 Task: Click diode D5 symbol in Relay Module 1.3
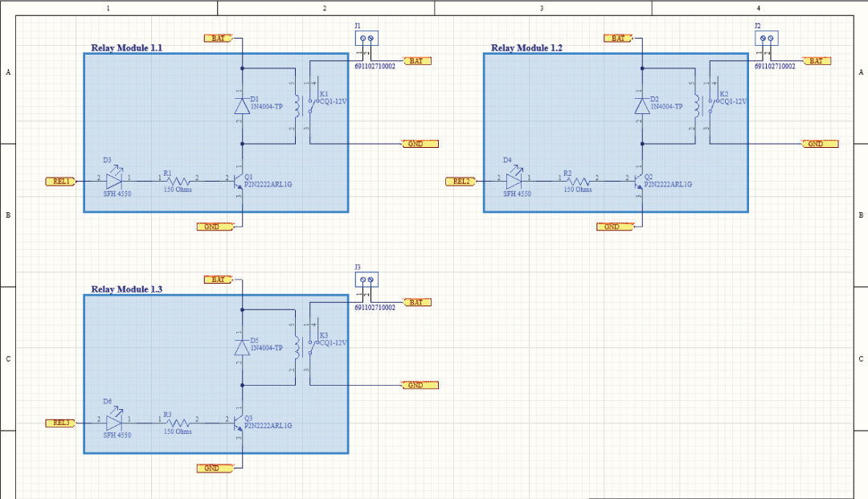click(242, 347)
